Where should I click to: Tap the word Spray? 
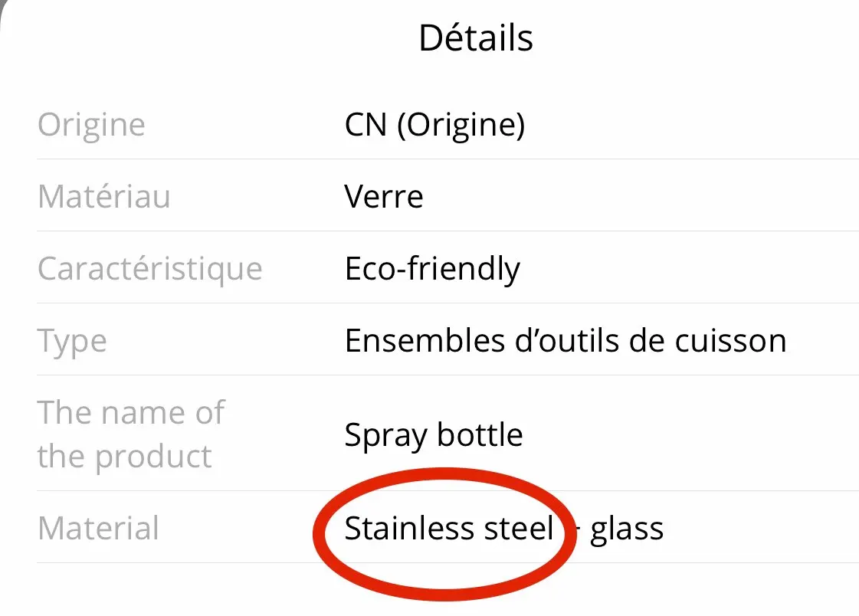385,436
